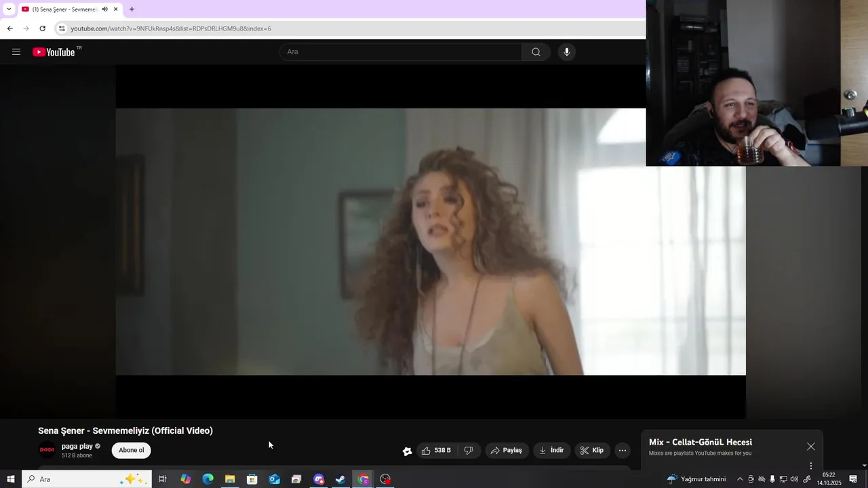Click the page scrollbar down arrow
Screen dimensions: 868x488
coord(864,466)
